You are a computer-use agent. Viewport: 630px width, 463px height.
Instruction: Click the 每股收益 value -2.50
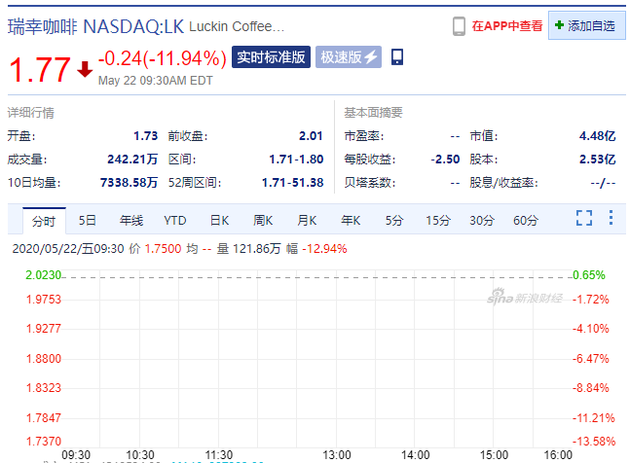tap(445, 159)
